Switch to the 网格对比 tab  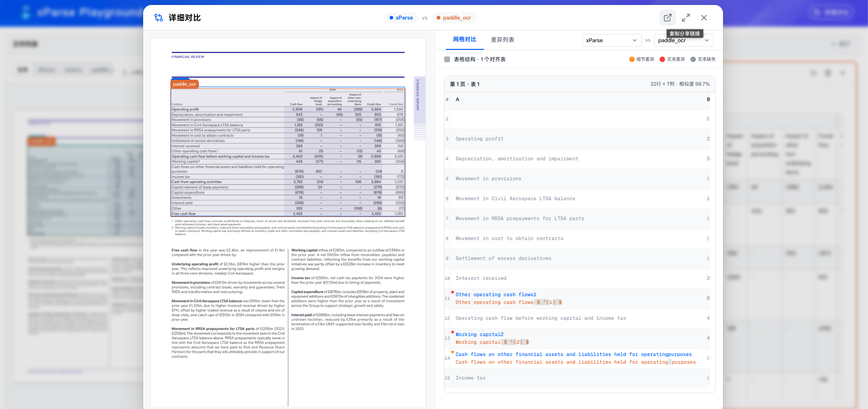465,40
